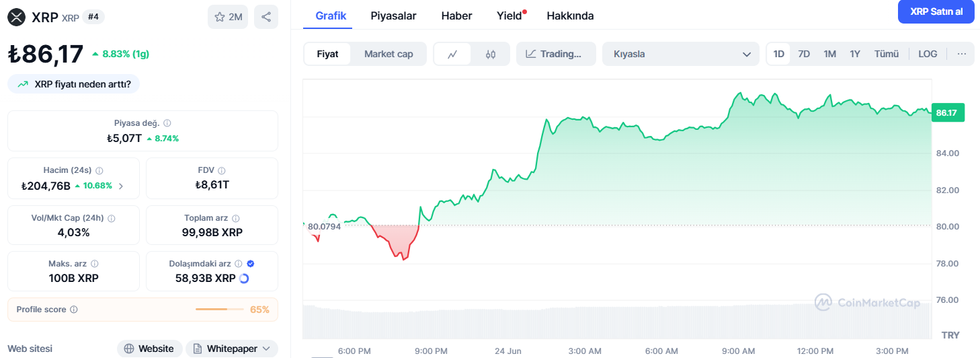Click the share icon button
This screenshot has height=358, width=980.
tap(266, 17)
